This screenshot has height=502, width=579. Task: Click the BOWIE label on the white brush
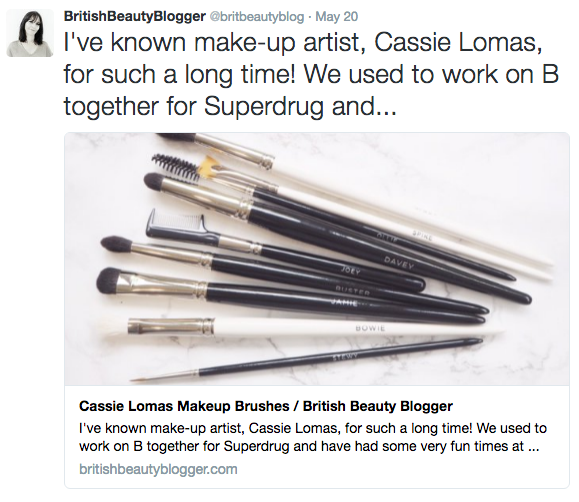coord(370,328)
